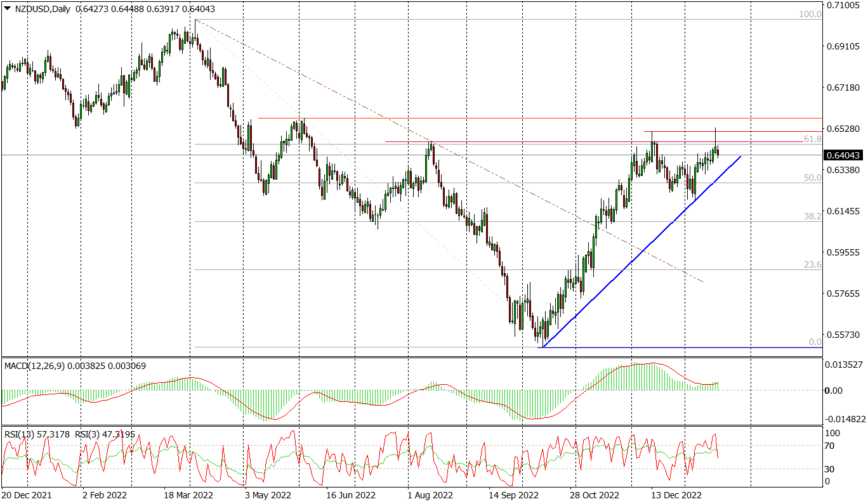Click the 28 Oct 2022 date label

595,494
